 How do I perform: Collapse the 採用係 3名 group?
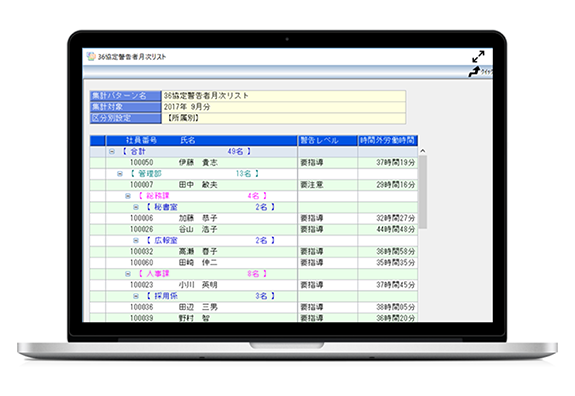pos(136,296)
